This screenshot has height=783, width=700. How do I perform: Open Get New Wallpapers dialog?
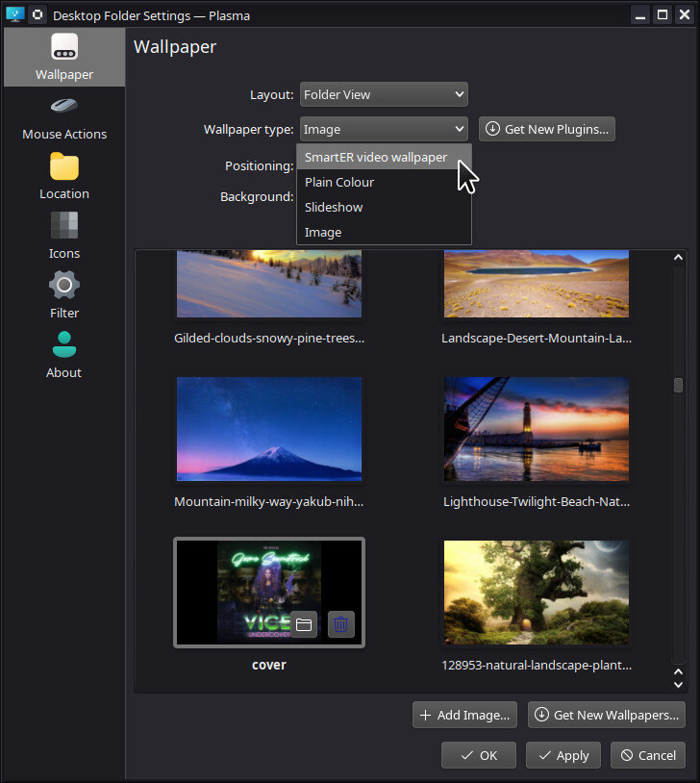click(607, 715)
